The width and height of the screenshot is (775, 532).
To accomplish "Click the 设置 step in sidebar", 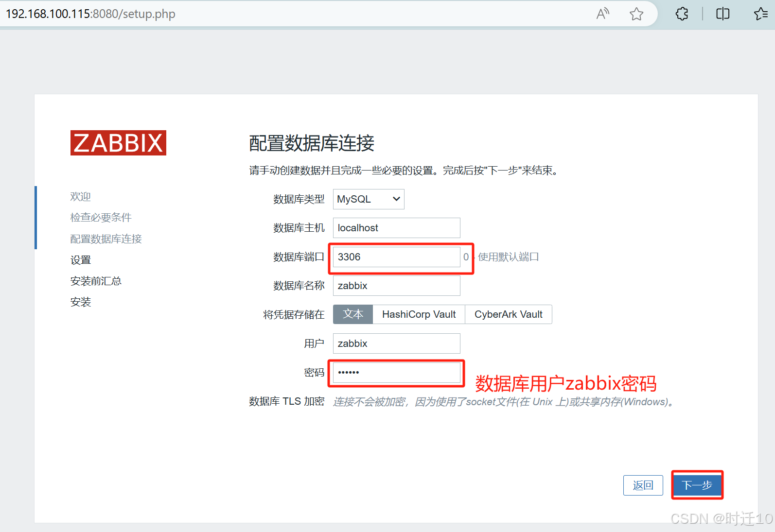I will coord(81,260).
